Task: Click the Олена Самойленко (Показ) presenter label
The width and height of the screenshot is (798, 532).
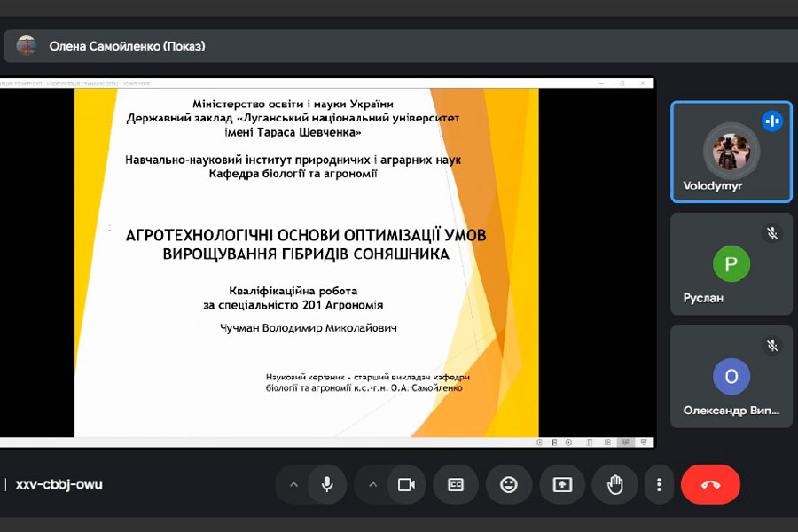Action: click(127, 45)
